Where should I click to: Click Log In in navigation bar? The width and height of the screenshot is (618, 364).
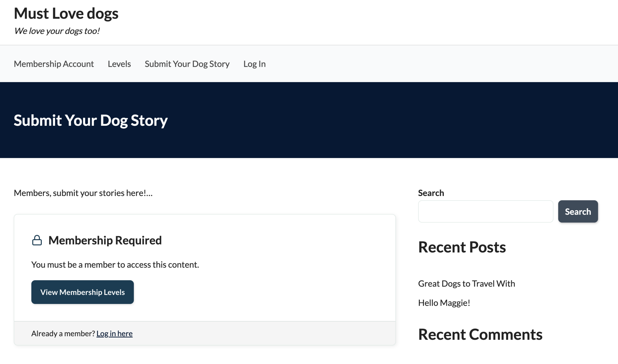[x=254, y=64]
